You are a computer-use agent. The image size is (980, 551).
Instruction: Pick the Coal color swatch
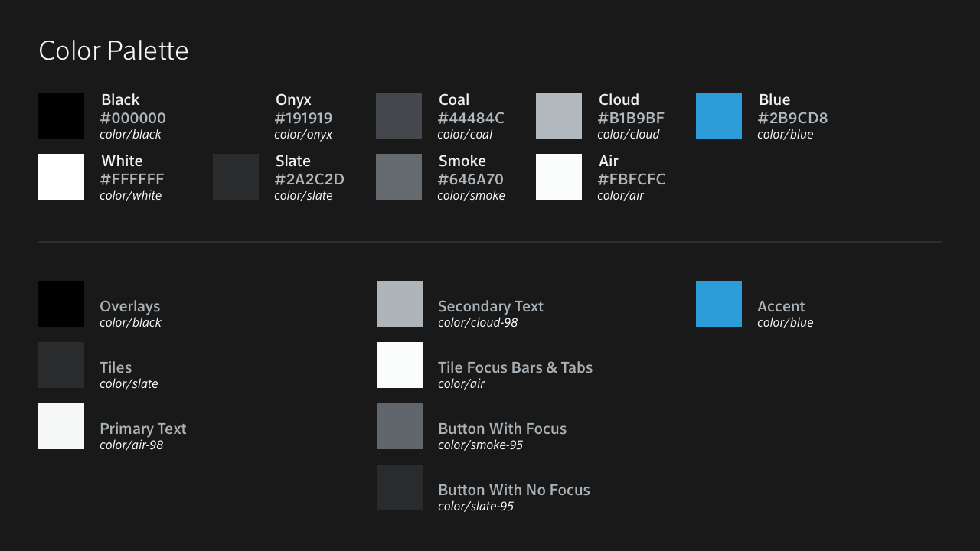tap(399, 116)
